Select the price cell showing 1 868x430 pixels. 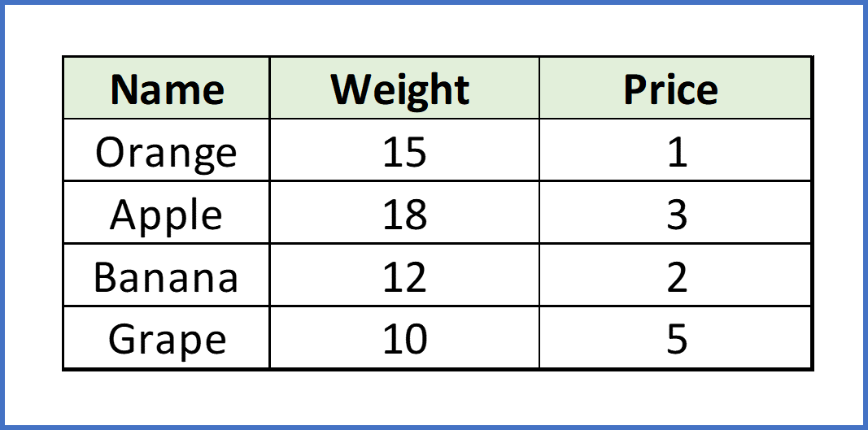click(x=675, y=151)
